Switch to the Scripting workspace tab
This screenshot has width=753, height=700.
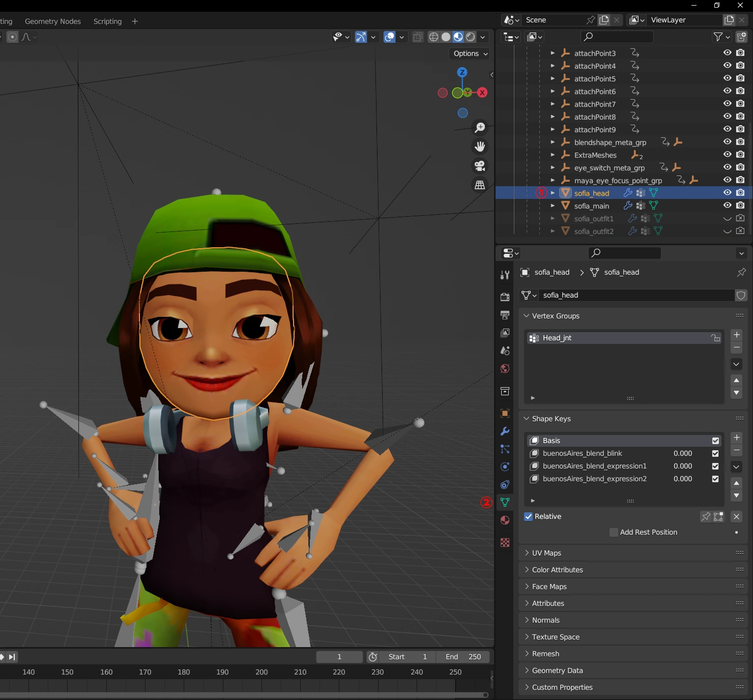coord(107,21)
